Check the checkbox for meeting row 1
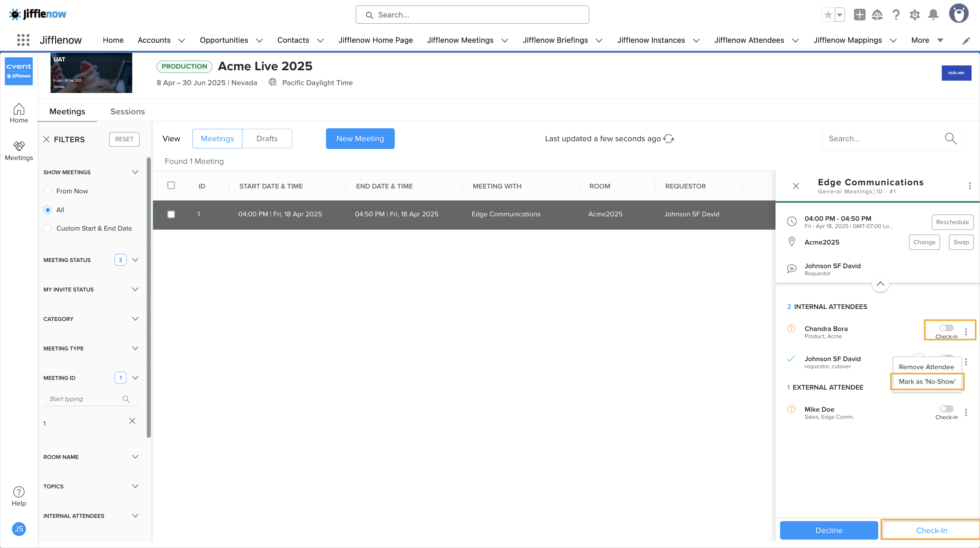980x548 pixels. tap(171, 214)
